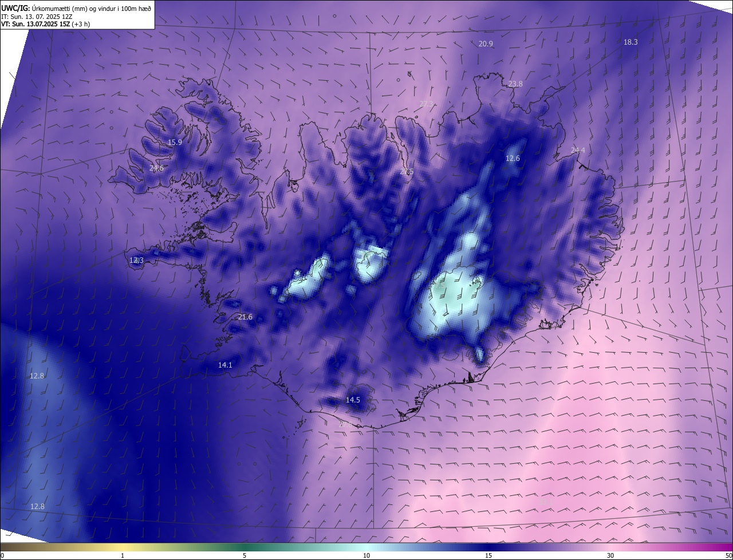Screen dimensions: 733x560
Task: Click the 5 tick on the color scale
Action: pos(245,555)
